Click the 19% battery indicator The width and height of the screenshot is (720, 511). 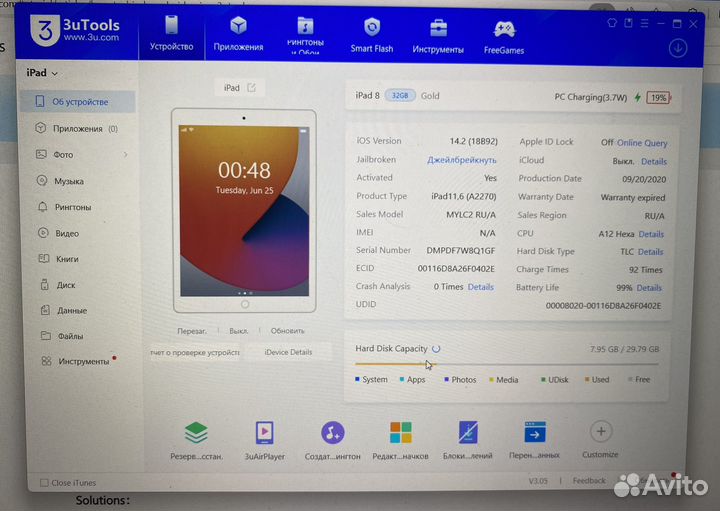click(658, 97)
